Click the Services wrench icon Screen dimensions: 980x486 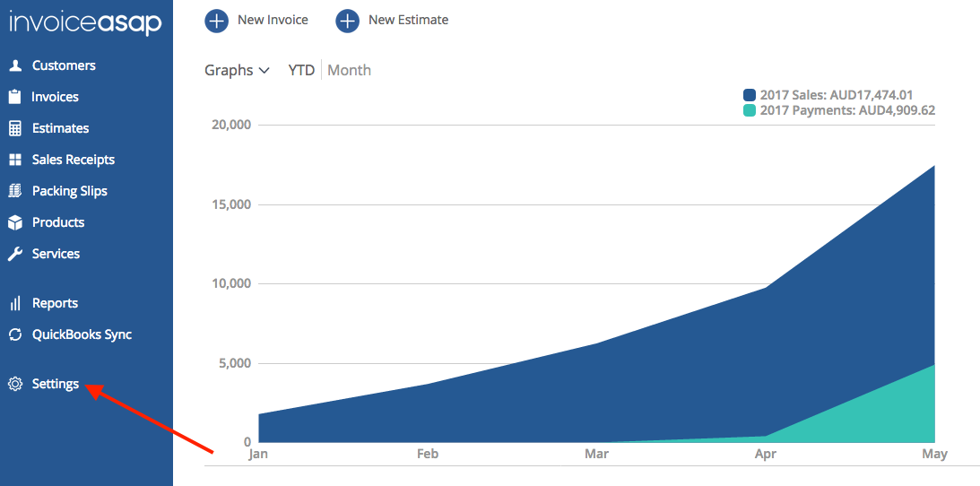(14, 254)
